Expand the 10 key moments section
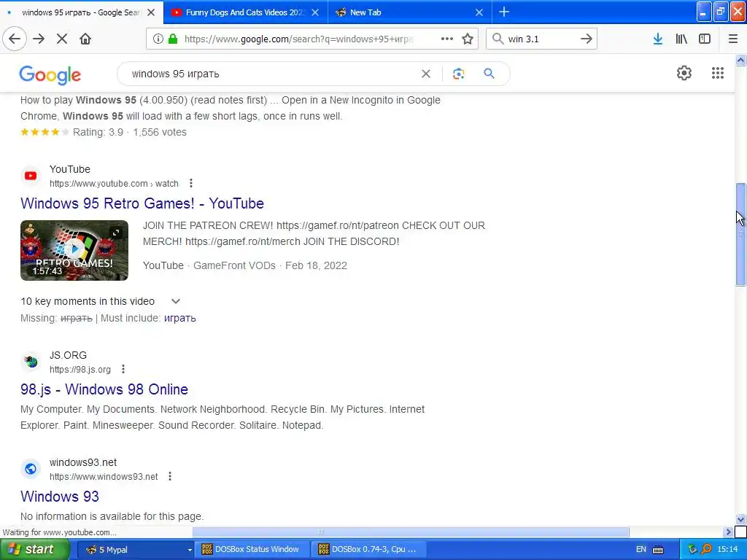This screenshot has height=560, width=747. (x=176, y=301)
